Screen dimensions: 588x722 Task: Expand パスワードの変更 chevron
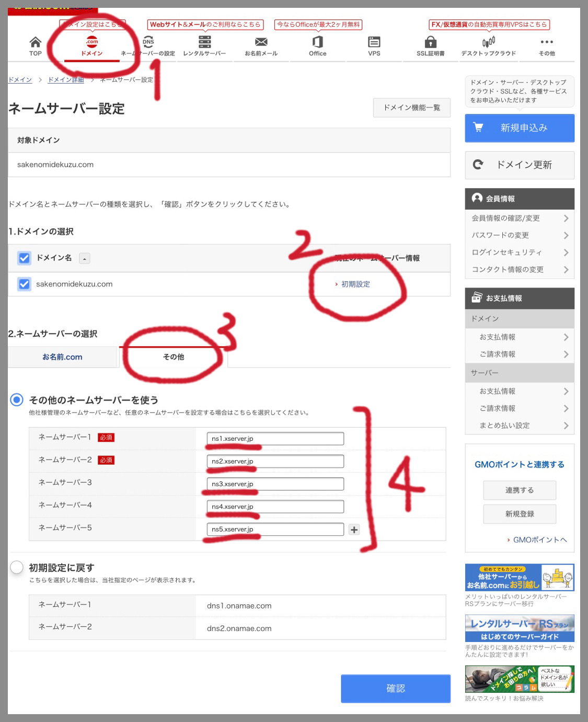click(566, 235)
